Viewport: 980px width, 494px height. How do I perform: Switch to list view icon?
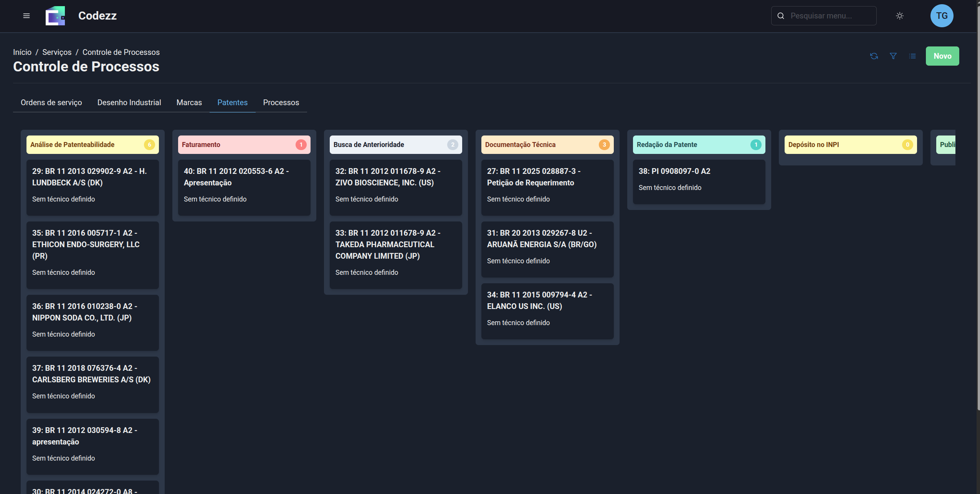coord(912,56)
